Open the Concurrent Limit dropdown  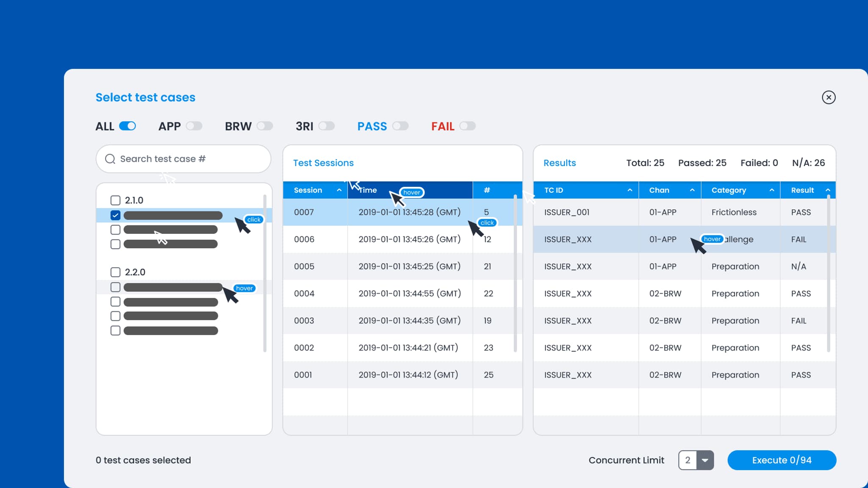705,460
